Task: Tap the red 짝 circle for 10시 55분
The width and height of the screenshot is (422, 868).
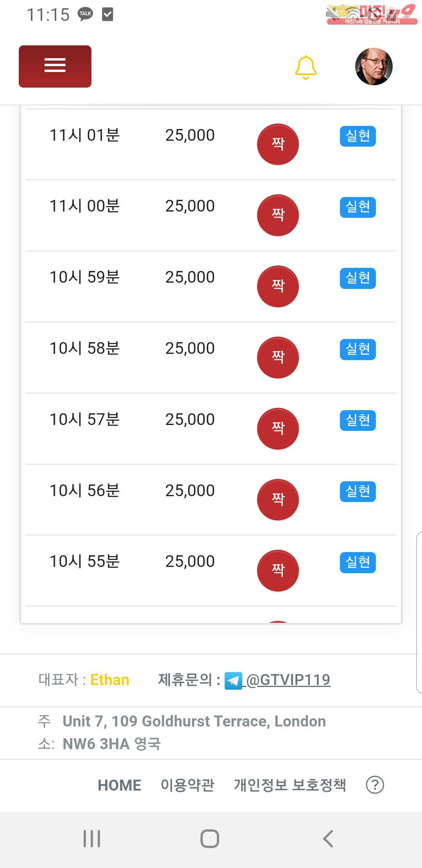Action: [x=278, y=570]
